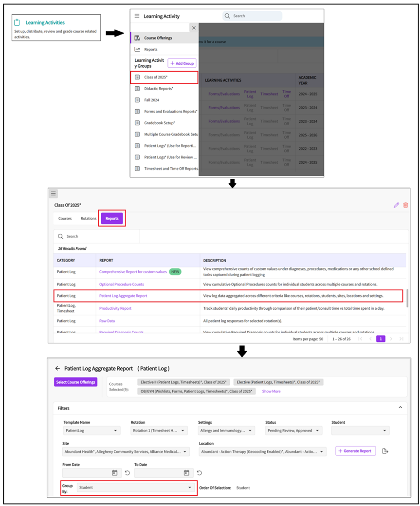The width and height of the screenshot is (420, 506).
Task: Open the From Date calendar picker
Action: (x=115, y=472)
